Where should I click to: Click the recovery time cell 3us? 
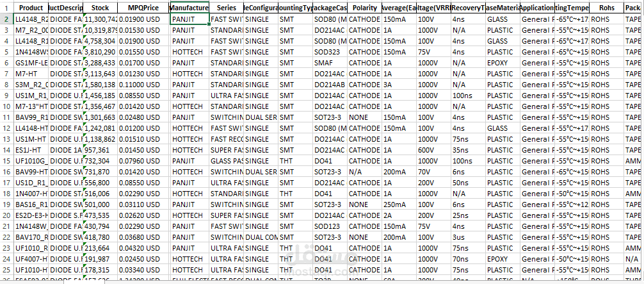click(x=468, y=237)
